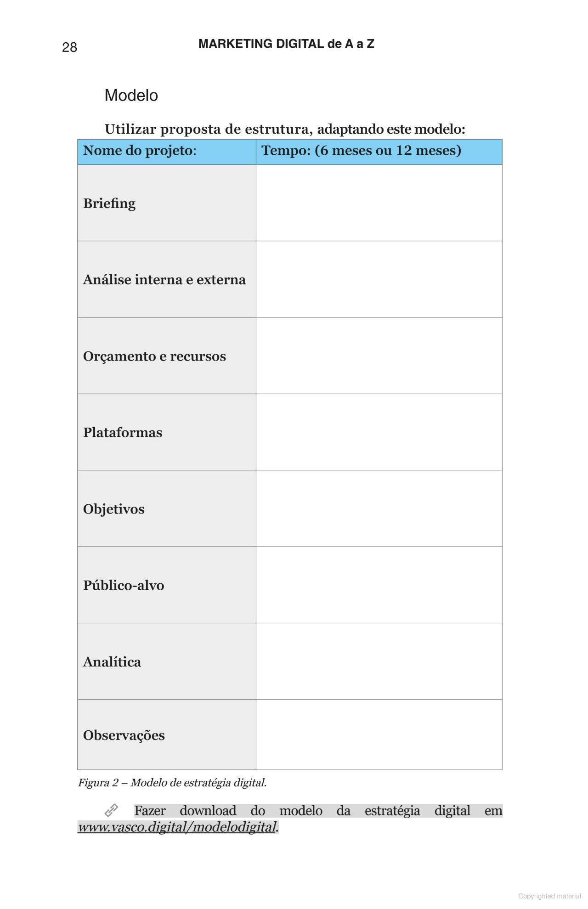Screen dimensions: 588x909
Task: Click the empty cell next to Briefing
Action: coord(379,203)
